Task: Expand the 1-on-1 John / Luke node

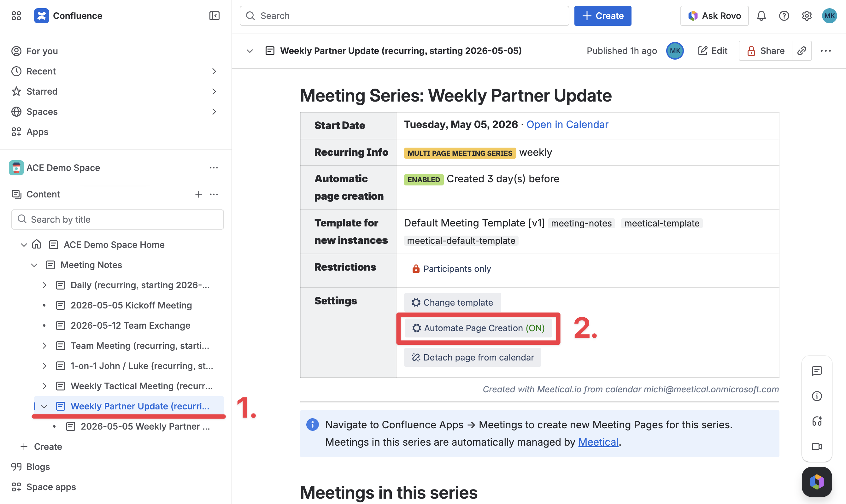Action: pos(44,366)
